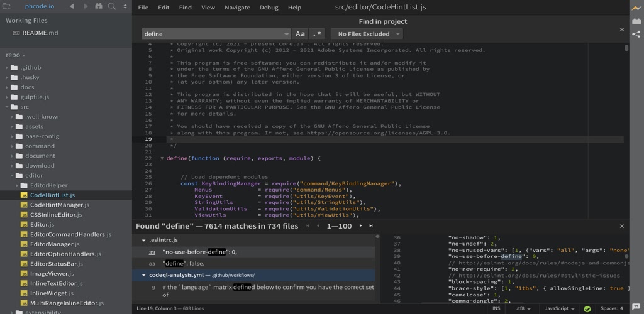
Task: Open Live Preview lightning icon
Action: coord(636,7)
